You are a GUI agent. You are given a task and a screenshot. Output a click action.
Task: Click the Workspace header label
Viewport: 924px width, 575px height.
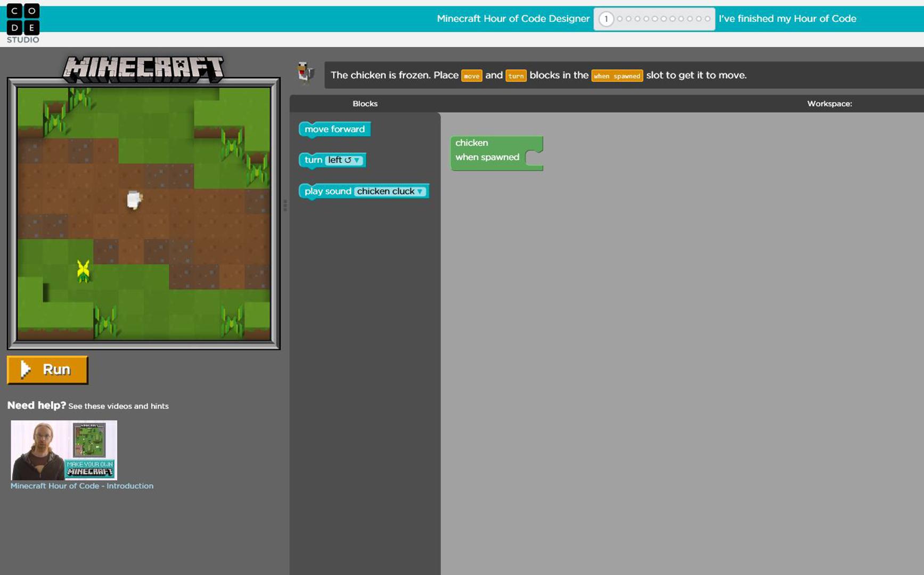pyautogui.click(x=829, y=104)
